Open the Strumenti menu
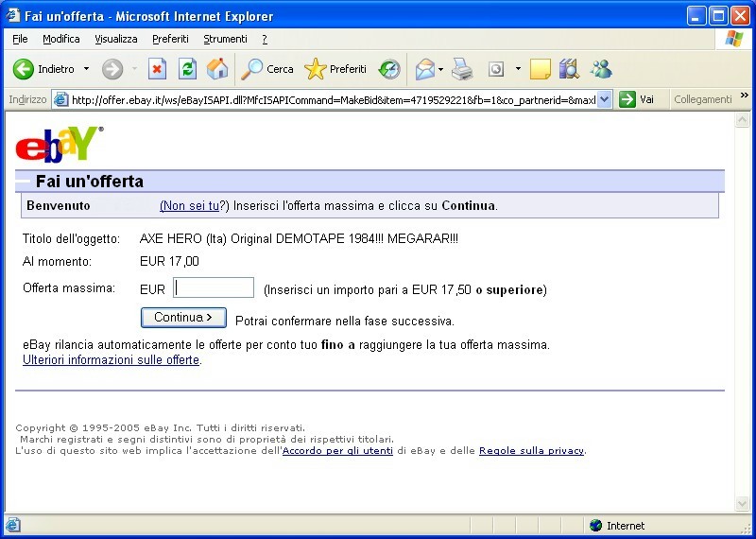The height and width of the screenshot is (539, 756). point(225,39)
